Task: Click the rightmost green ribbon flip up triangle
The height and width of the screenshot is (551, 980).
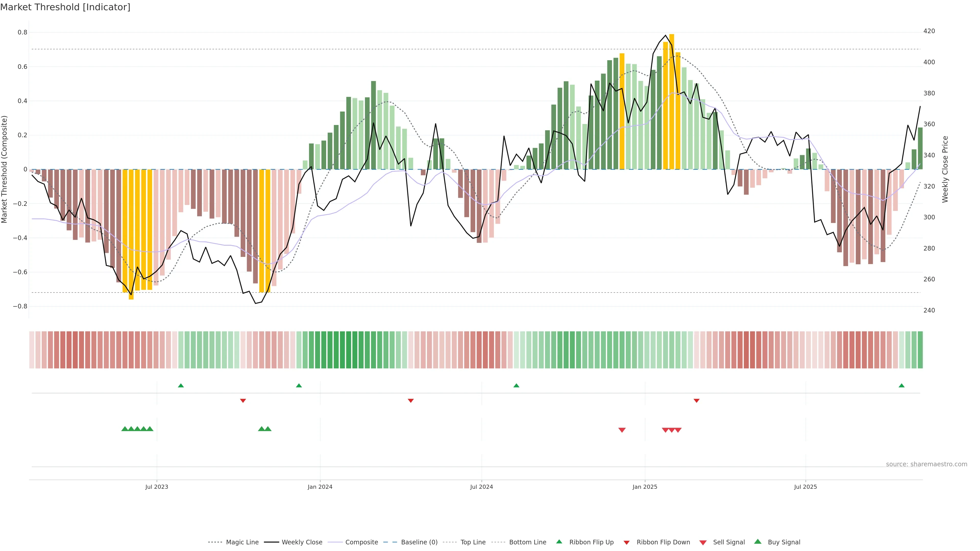Action: [901, 386]
